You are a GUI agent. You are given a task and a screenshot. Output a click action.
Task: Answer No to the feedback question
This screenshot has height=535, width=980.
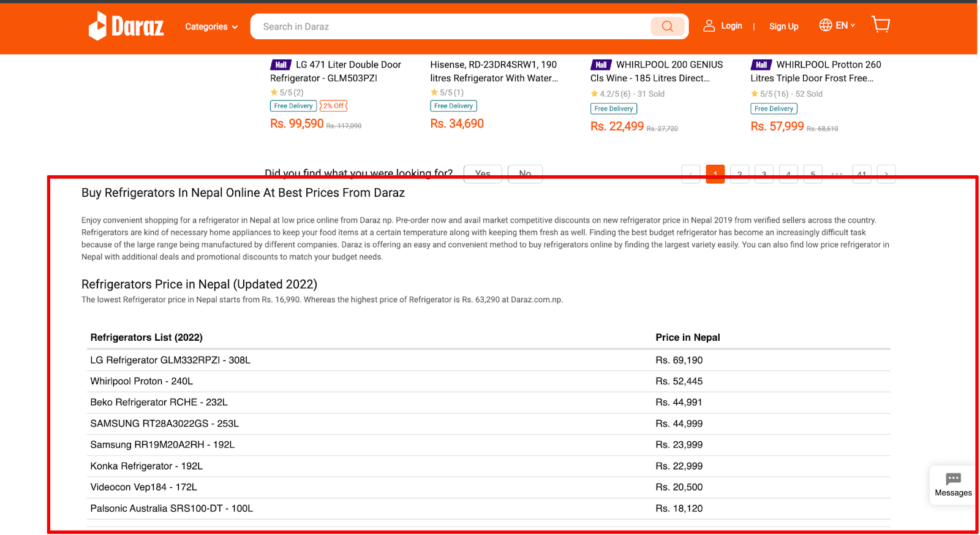(x=525, y=173)
